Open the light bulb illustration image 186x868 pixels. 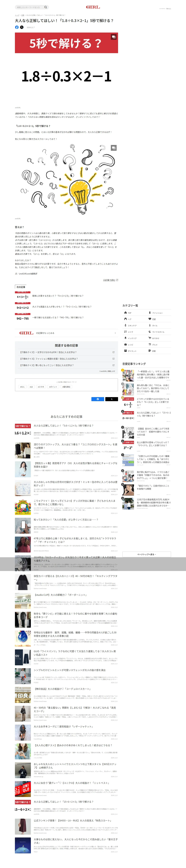click(66, 179)
